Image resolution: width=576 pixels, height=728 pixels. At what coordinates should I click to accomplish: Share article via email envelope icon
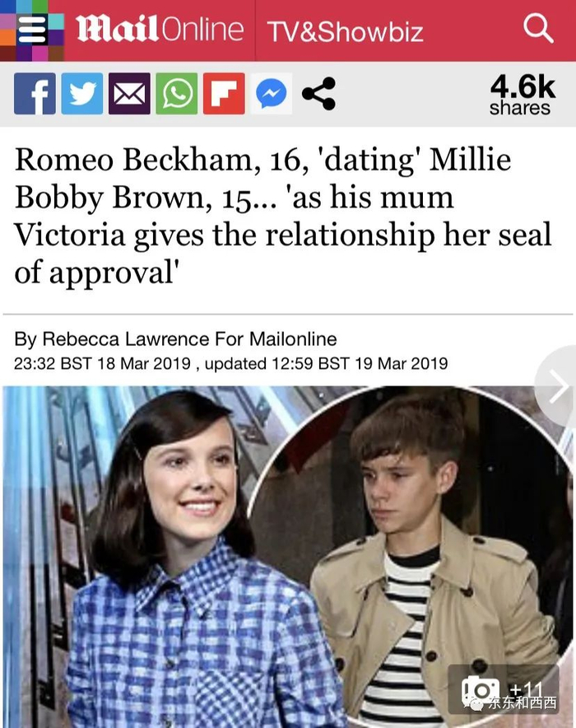tap(129, 93)
